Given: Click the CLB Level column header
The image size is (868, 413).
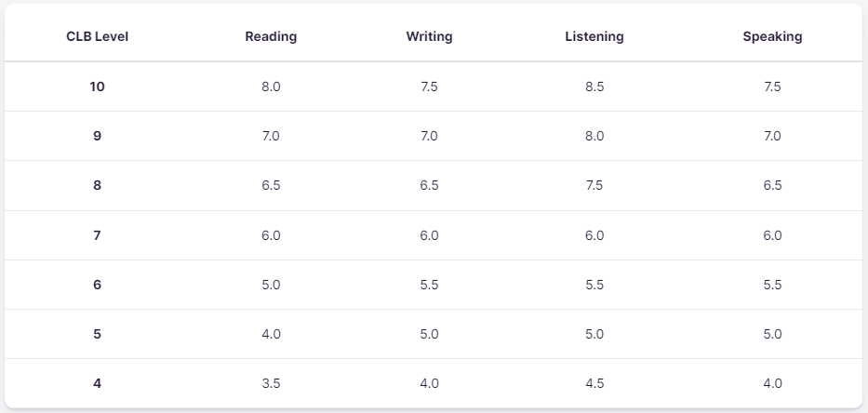Looking at the screenshot, I should 97,36.
